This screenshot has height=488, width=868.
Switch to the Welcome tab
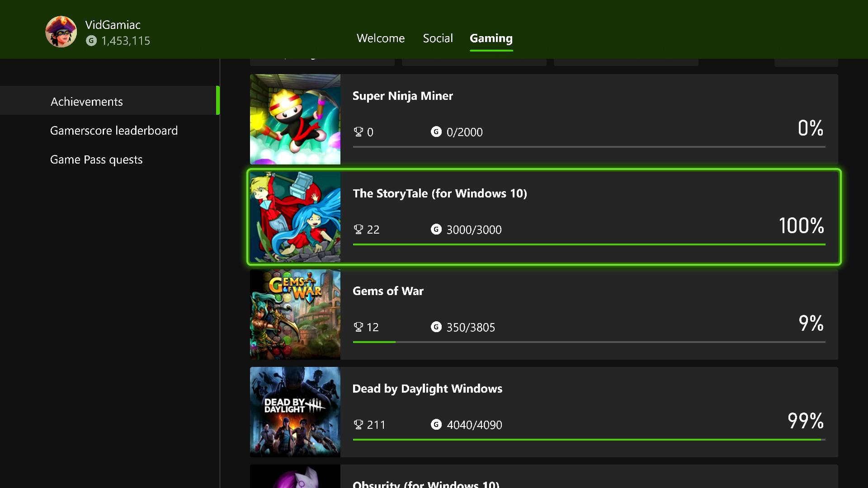click(x=380, y=38)
